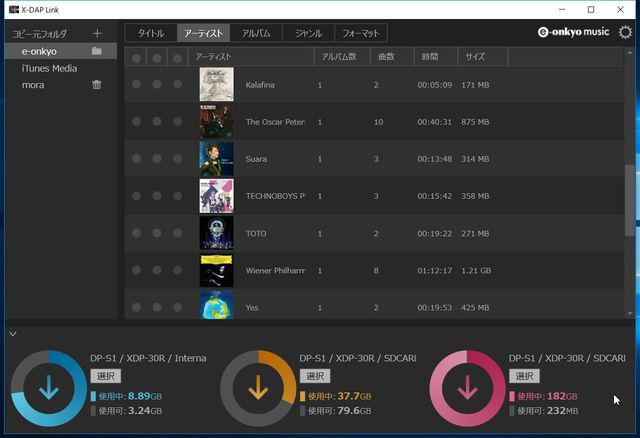The image size is (640, 438).
Task: Toggle first sync circle for TOTO
Action: coord(136,233)
